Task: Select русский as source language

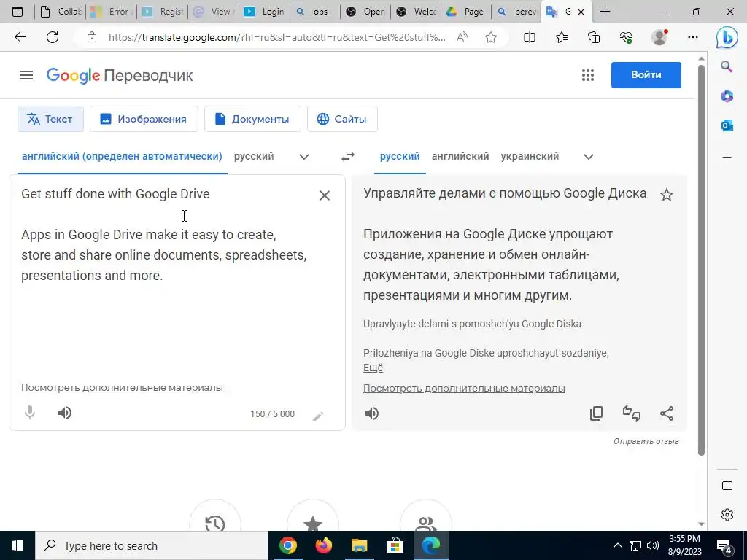Action: tap(254, 156)
